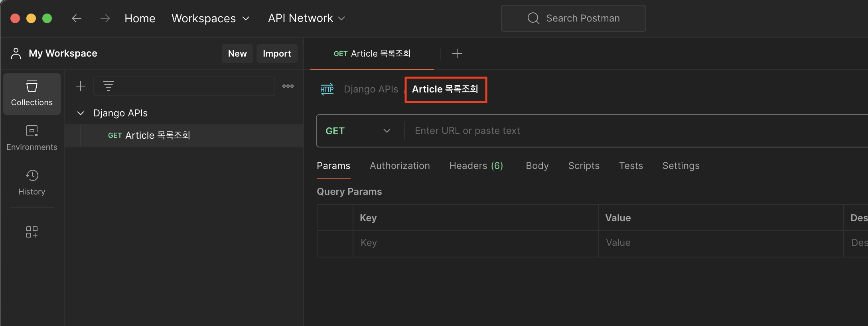The image size is (868, 326).
Task: Click the Value input cell in Query Params
Action: point(721,243)
